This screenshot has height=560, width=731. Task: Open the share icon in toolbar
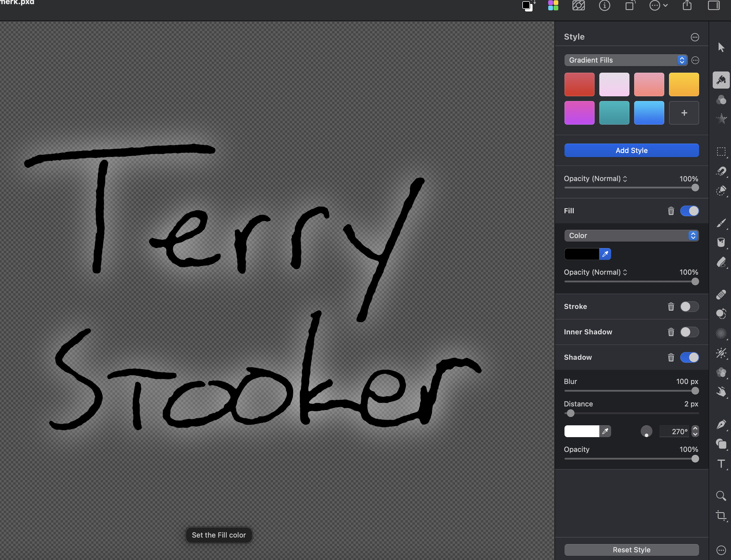click(x=687, y=6)
